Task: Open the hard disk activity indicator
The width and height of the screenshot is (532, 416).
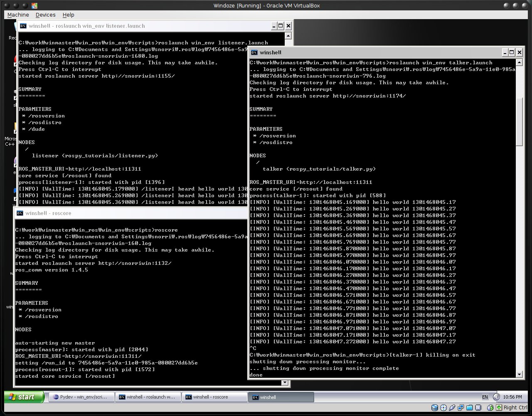Action: tap(435, 408)
